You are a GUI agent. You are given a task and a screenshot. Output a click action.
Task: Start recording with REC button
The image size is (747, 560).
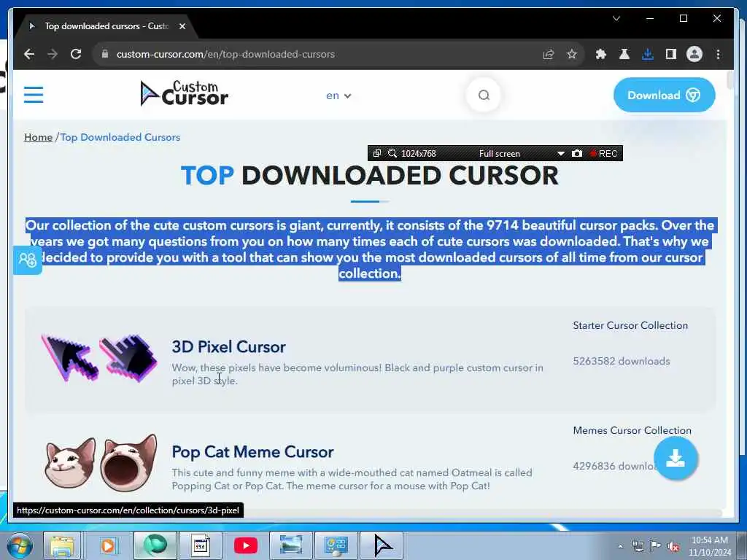[603, 153]
